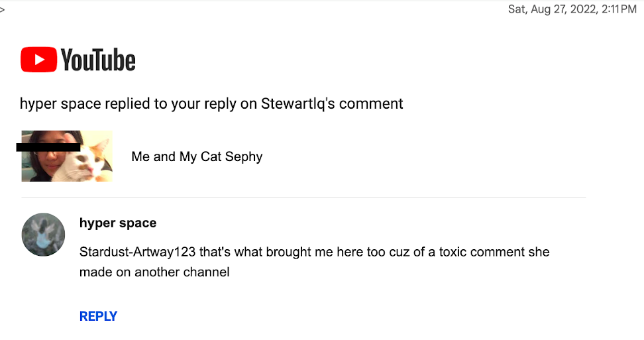Open the Me and My Cat Sephy thumbnail
Image resolution: width=644 pixels, height=340 pixels.
[x=66, y=156]
